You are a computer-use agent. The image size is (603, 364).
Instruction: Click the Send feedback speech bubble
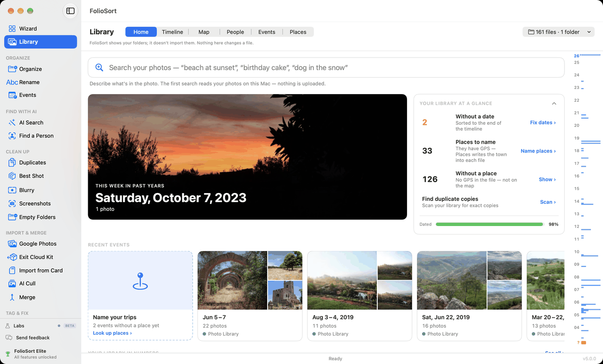[x=8, y=338]
